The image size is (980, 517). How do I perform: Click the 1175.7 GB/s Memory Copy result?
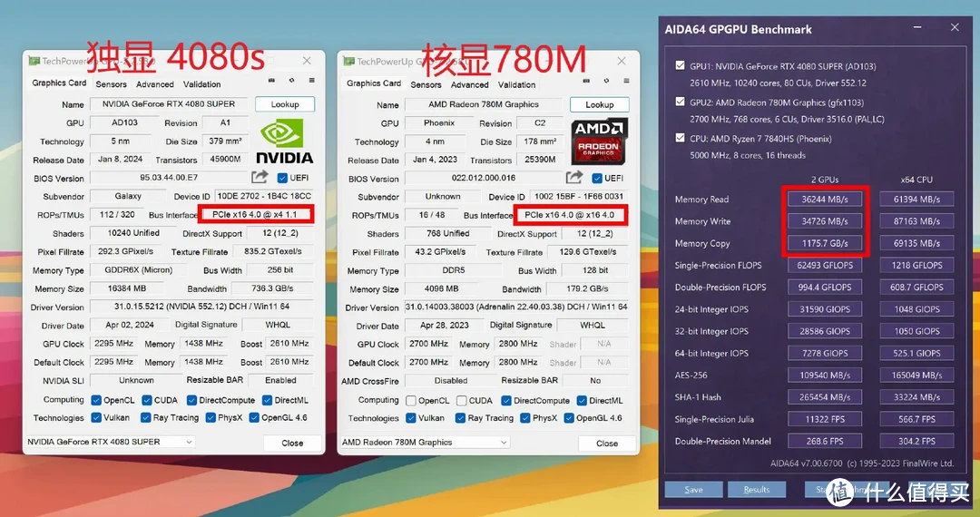click(825, 243)
